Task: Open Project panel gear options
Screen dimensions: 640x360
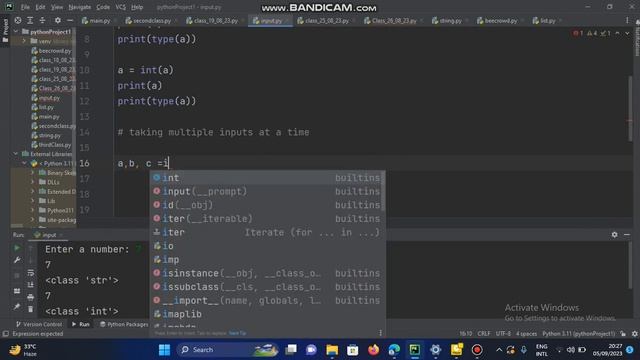Action: click(x=58, y=20)
